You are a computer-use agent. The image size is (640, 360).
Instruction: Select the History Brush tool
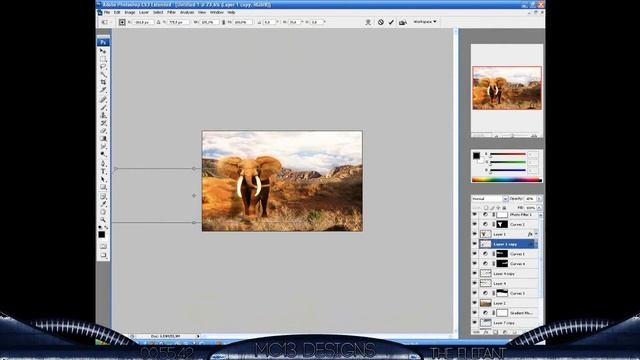click(x=103, y=123)
